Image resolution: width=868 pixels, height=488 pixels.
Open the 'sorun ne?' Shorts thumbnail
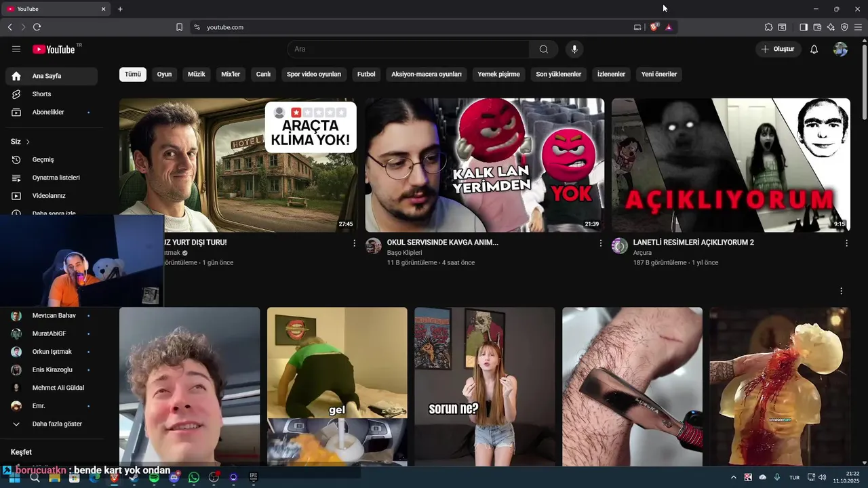[x=485, y=387]
